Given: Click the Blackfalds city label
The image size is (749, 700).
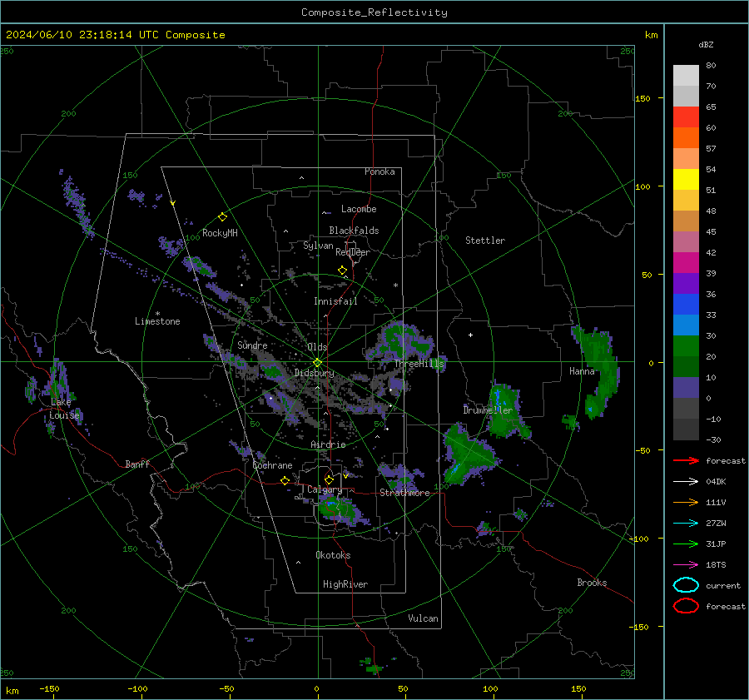Looking at the screenshot, I should pos(354,231).
